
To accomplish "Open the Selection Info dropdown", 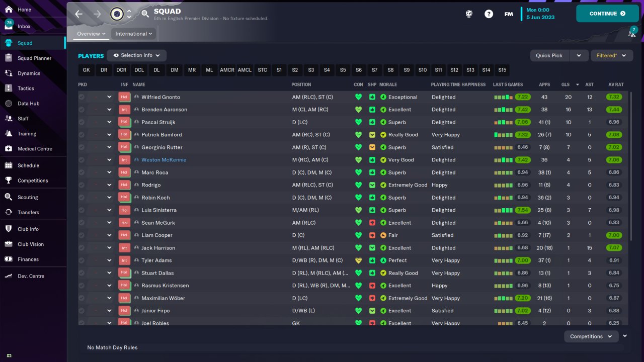I will (137, 55).
